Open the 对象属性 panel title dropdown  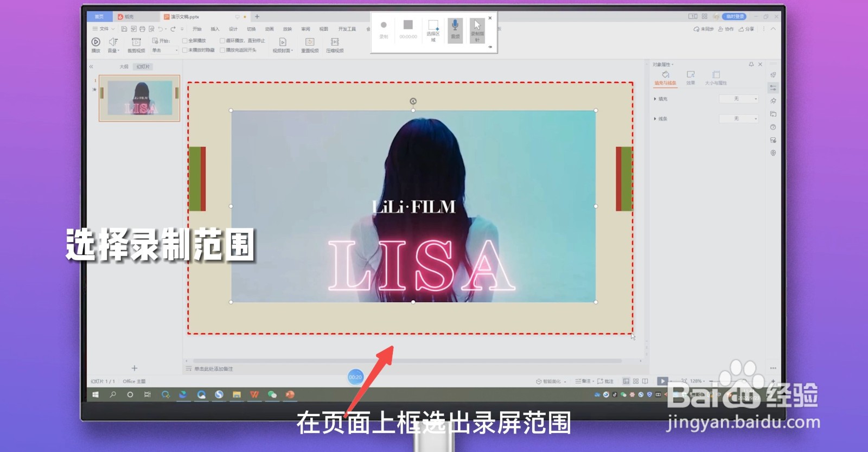click(663, 65)
